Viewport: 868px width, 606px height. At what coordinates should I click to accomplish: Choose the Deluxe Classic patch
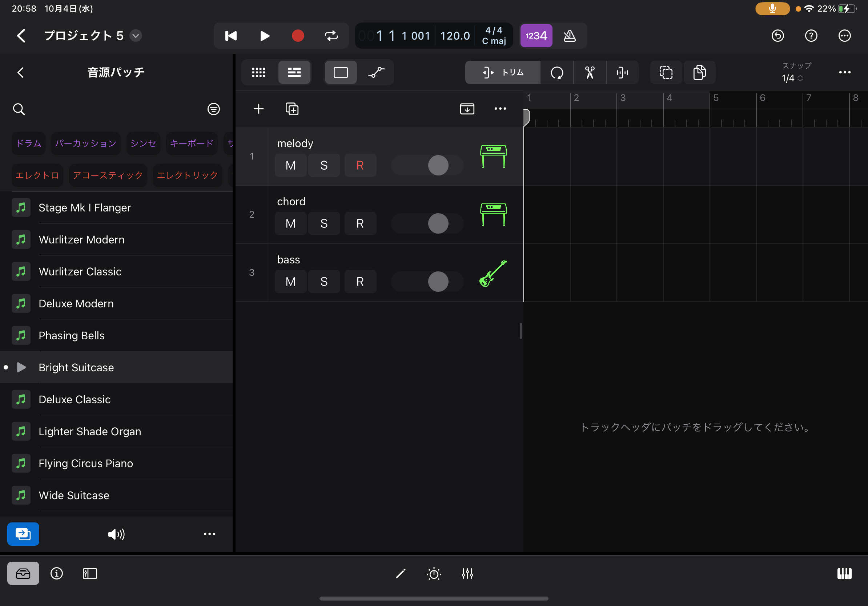pos(116,400)
